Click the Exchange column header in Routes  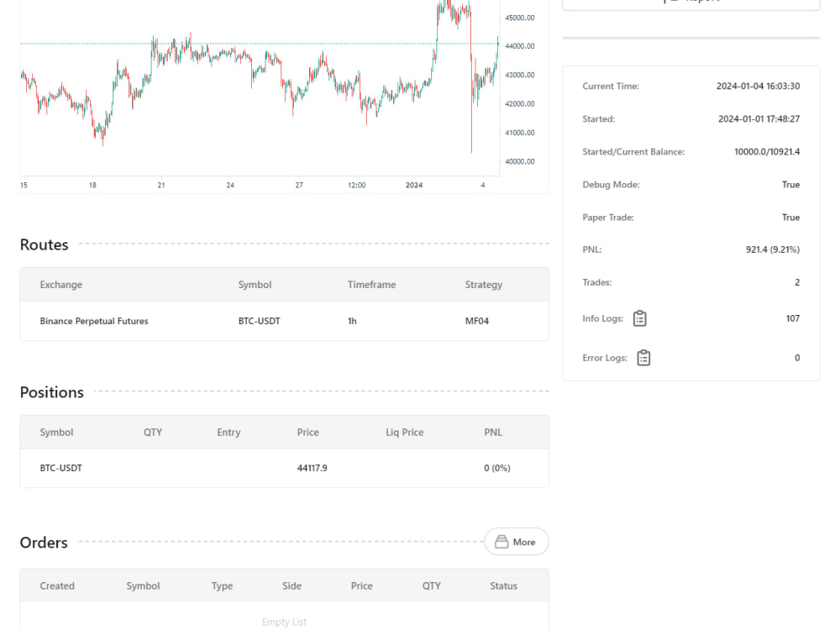61,285
